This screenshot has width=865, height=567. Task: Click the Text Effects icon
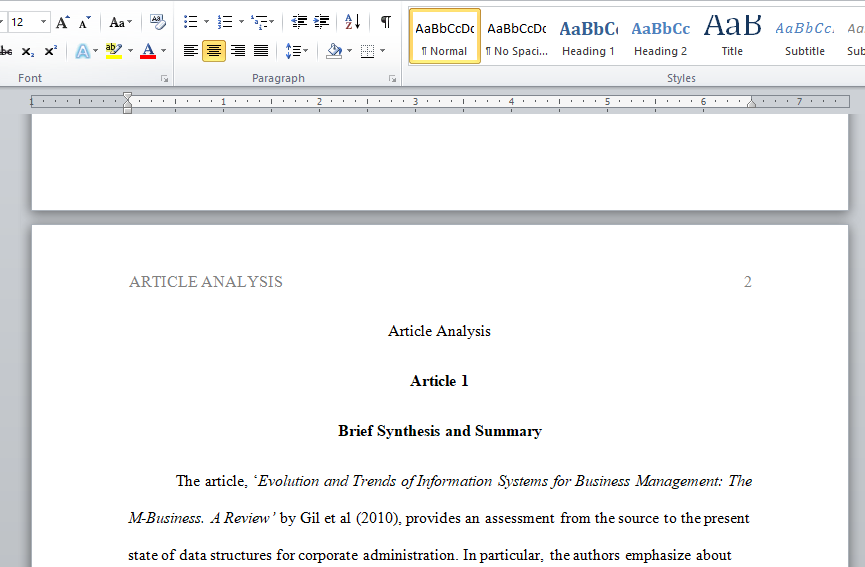click(x=82, y=51)
